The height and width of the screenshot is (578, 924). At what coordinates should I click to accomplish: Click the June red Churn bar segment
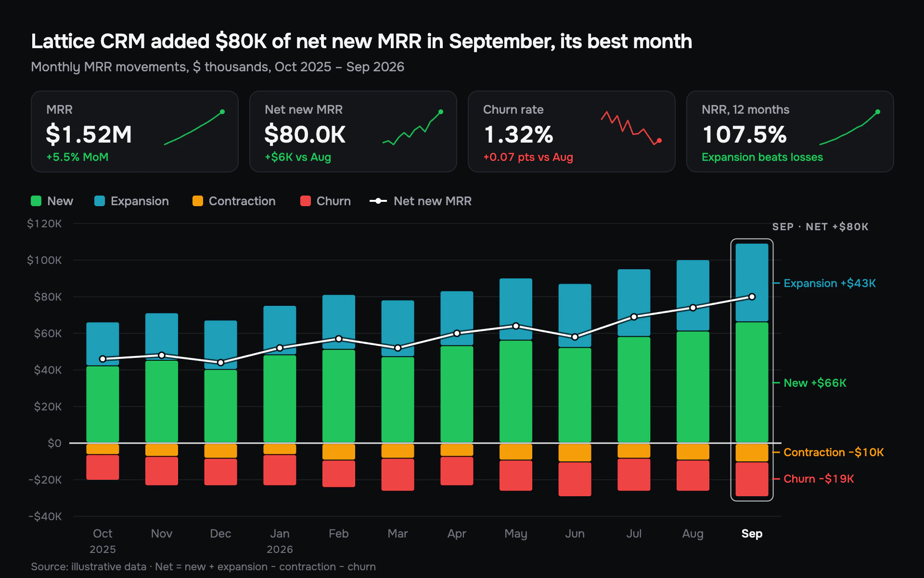click(x=575, y=479)
